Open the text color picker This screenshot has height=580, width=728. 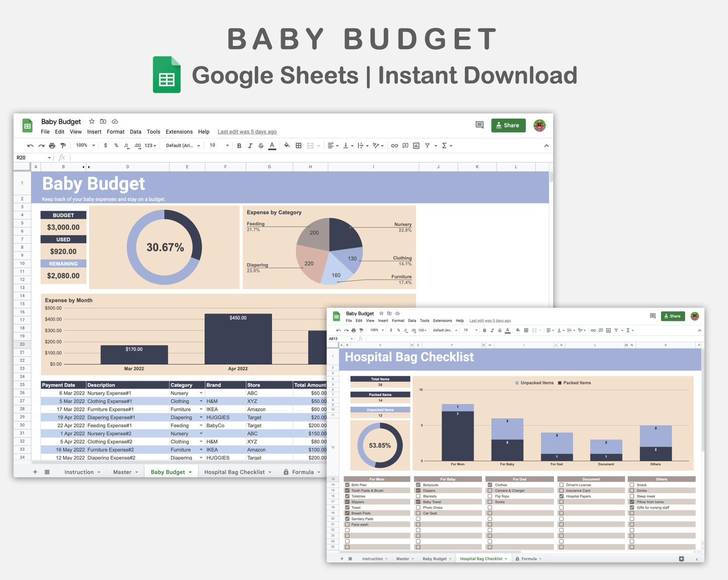coord(272,146)
